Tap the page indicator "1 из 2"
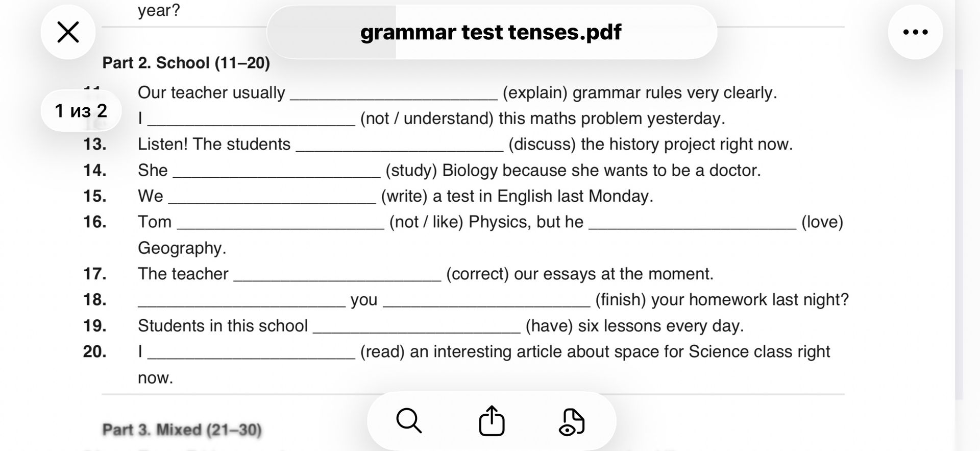 [81, 111]
